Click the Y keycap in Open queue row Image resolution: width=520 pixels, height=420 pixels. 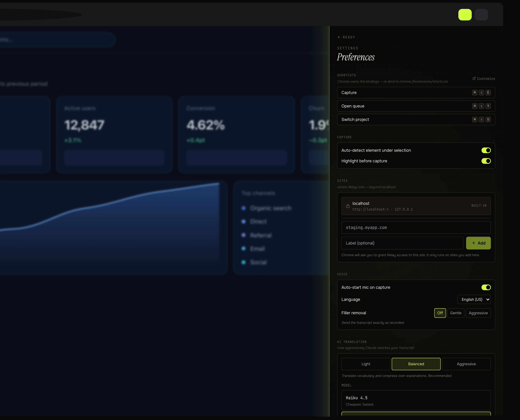pyautogui.click(x=488, y=106)
